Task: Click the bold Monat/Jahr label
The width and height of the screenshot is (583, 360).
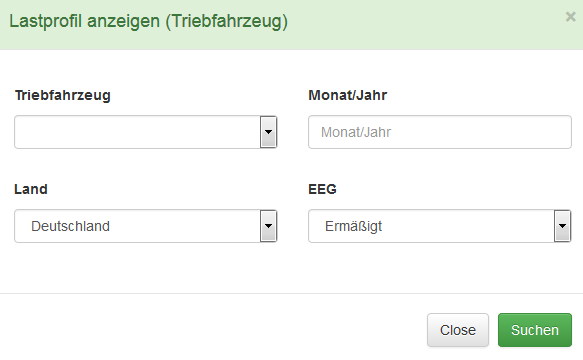Action: tap(348, 95)
